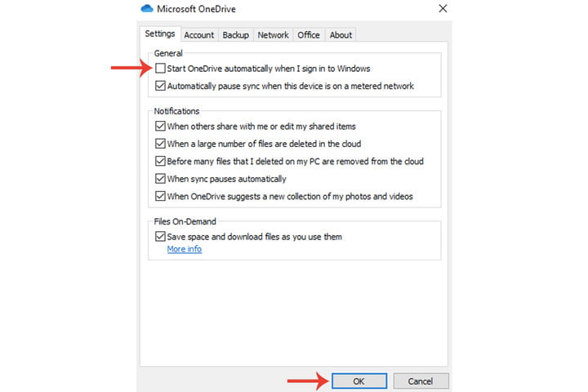
Task: Enable Start OneDrive automatically at sign-in
Action: click(160, 69)
